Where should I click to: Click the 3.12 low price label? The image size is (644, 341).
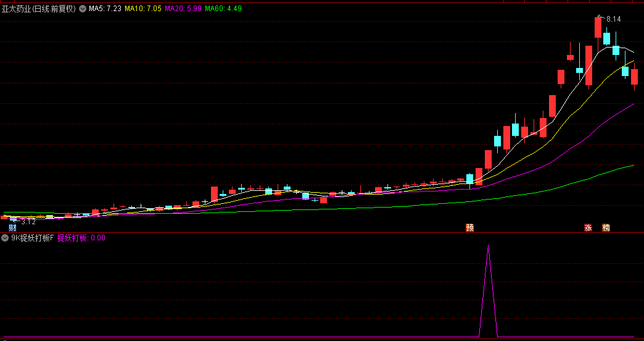[28, 222]
